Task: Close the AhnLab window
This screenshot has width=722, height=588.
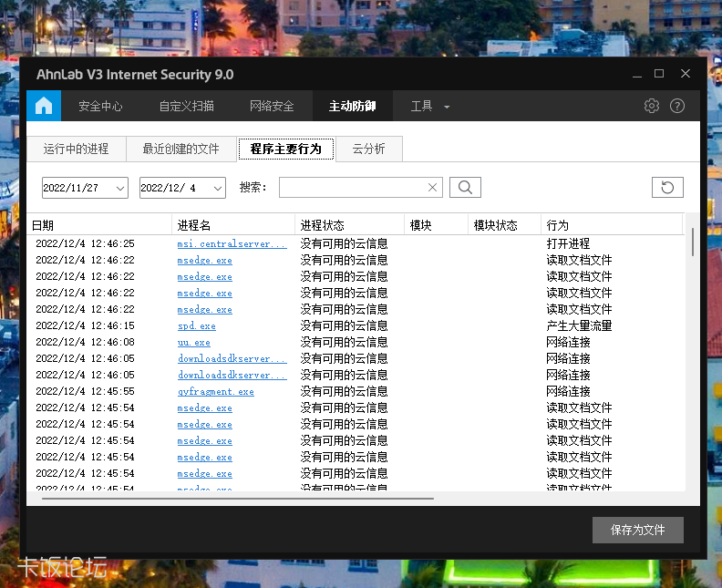Action: (686, 74)
